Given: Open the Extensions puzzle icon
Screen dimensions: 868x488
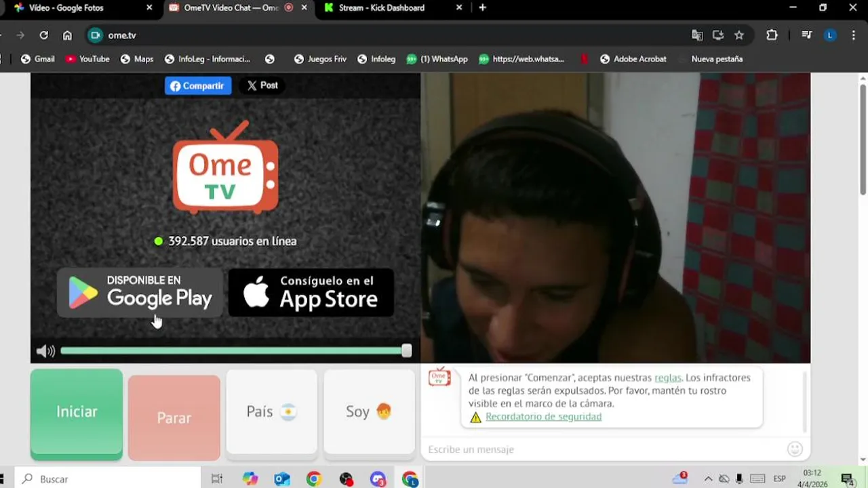Looking at the screenshot, I should (772, 35).
